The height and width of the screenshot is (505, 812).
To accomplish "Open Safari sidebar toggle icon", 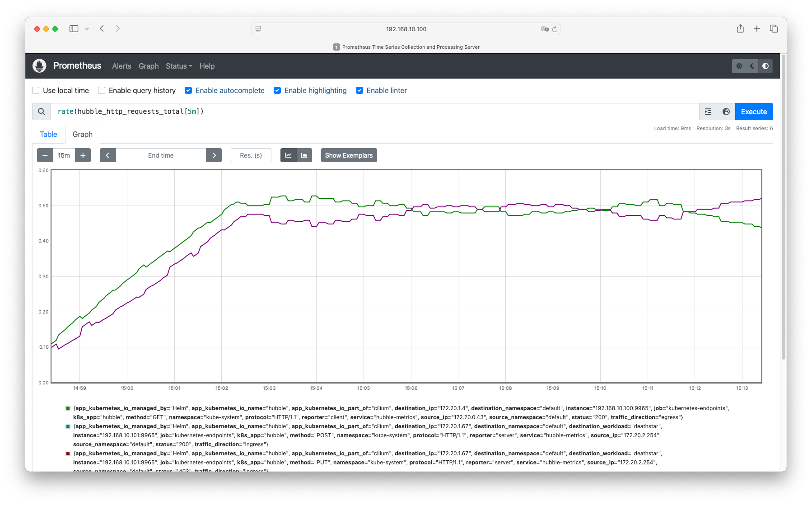I will click(x=74, y=28).
